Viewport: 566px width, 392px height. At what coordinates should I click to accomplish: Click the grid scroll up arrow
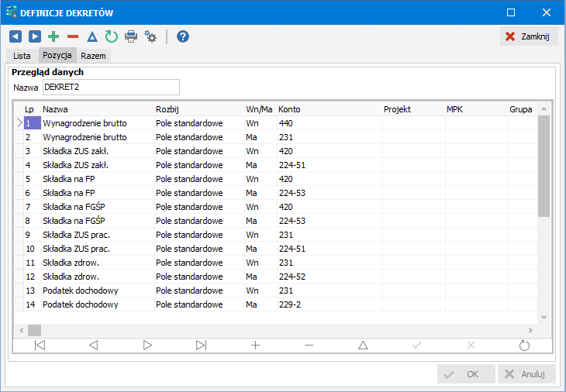544,109
